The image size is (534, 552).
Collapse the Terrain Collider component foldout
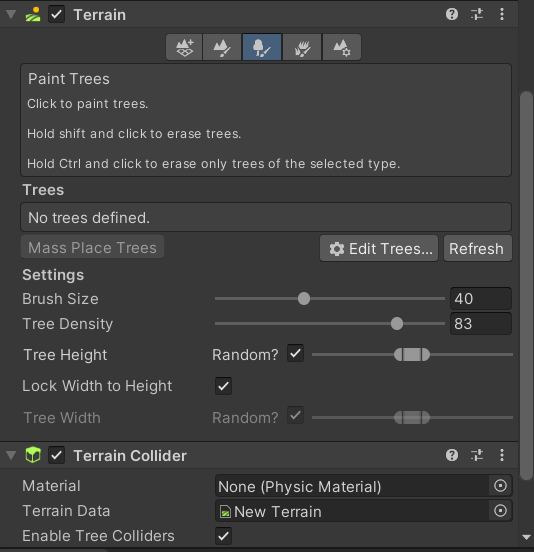pos(11,455)
